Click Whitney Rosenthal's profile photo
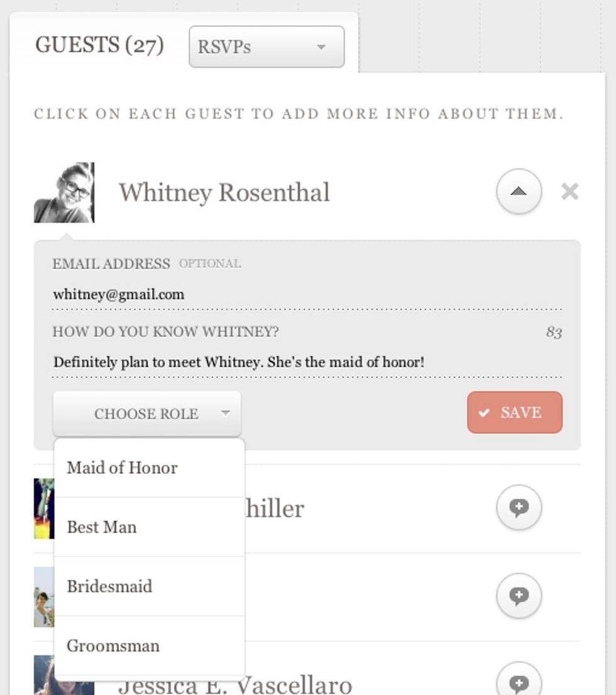Image resolution: width=616 pixels, height=695 pixels. (x=64, y=192)
